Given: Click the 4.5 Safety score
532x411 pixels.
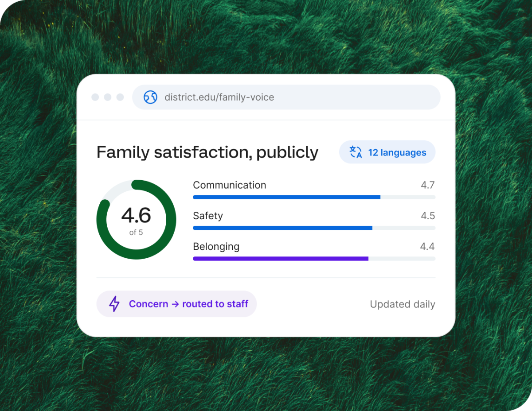Looking at the screenshot, I should [428, 216].
